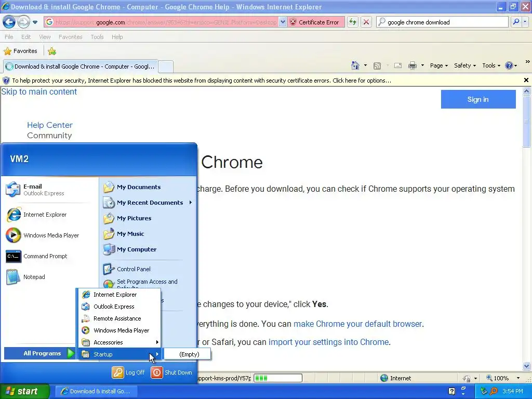The image size is (532, 399).
Task: Click the Windows start button
Action: (x=25, y=391)
